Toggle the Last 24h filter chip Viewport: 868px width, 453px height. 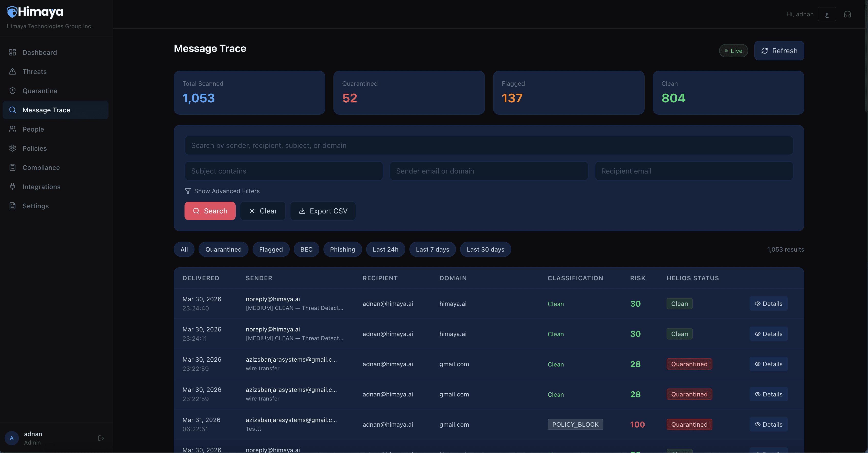pyautogui.click(x=385, y=250)
